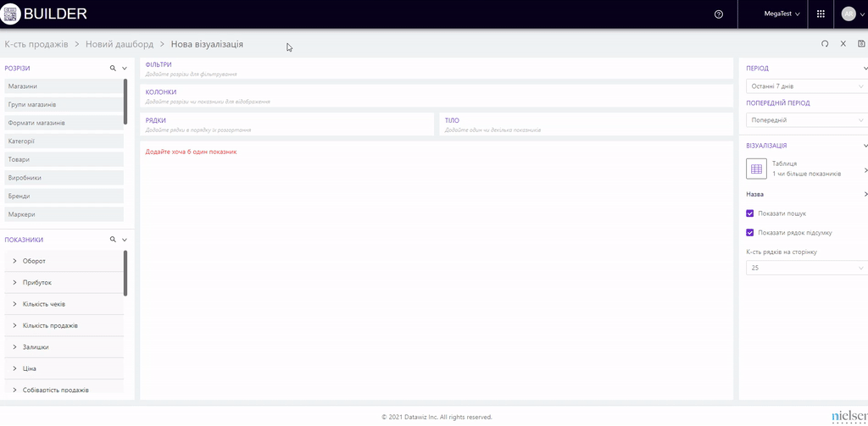
Task: Click the Builder logo icon
Action: click(10, 14)
